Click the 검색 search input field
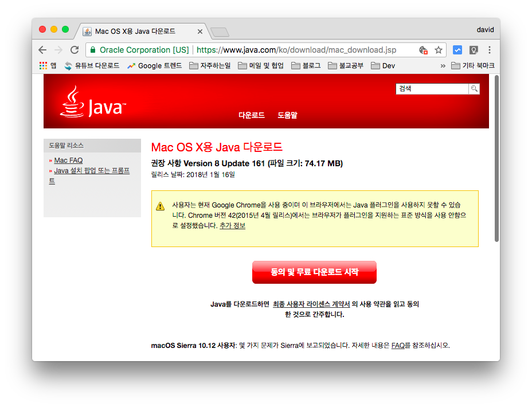 tap(432, 89)
